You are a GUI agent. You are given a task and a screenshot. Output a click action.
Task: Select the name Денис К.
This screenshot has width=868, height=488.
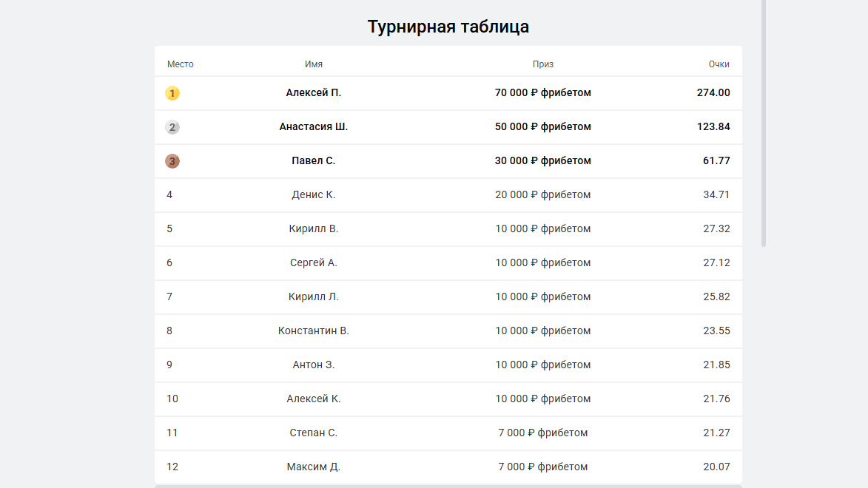(313, 194)
